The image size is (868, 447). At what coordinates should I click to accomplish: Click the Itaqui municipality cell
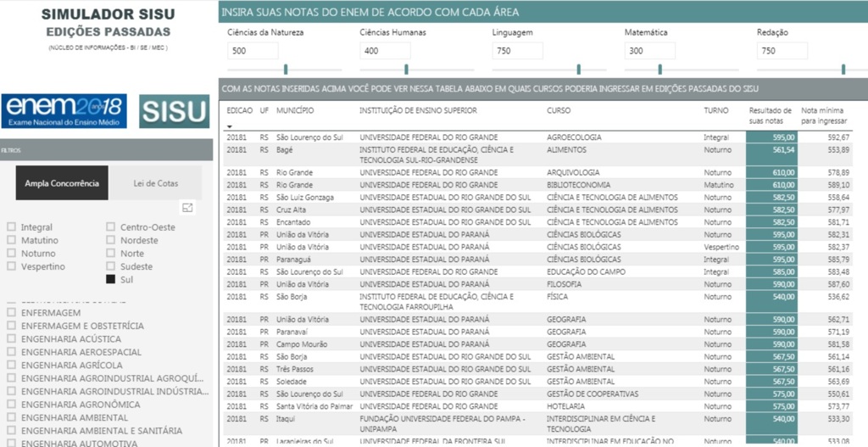285,419
